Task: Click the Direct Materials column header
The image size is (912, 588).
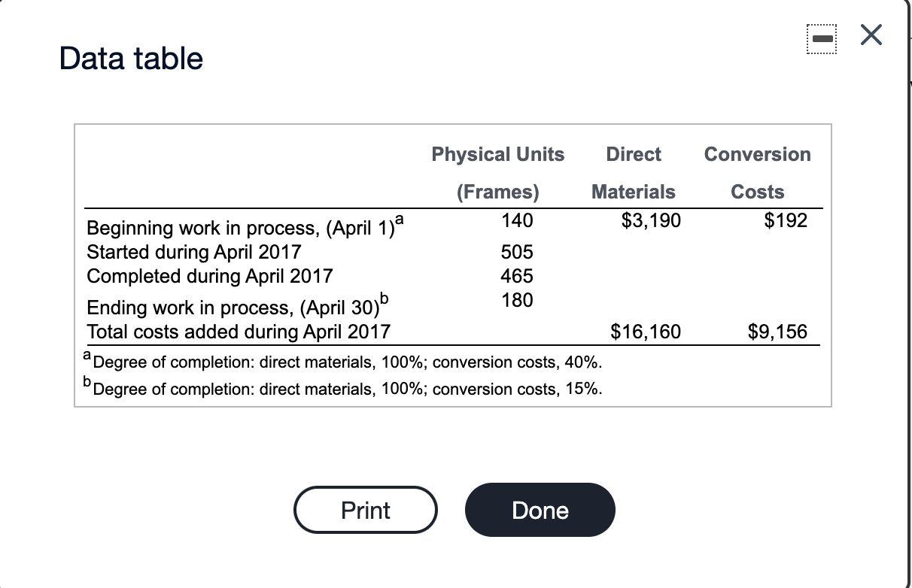Action: point(633,173)
